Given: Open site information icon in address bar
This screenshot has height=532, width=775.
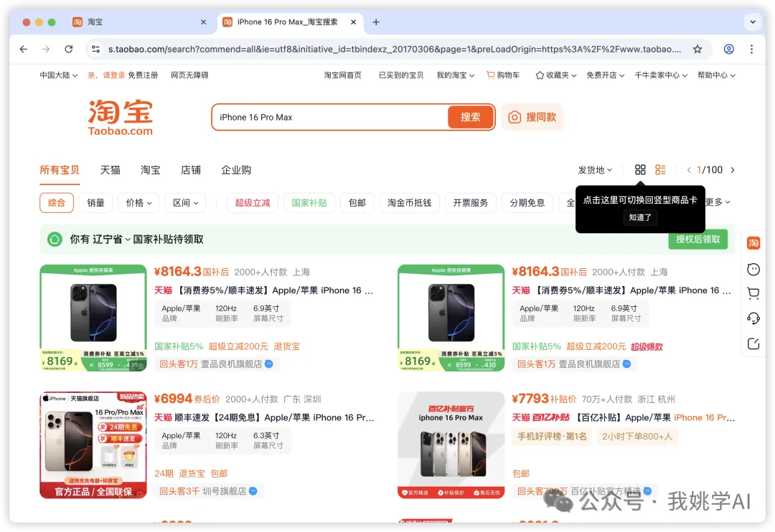Looking at the screenshot, I should (96, 49).
